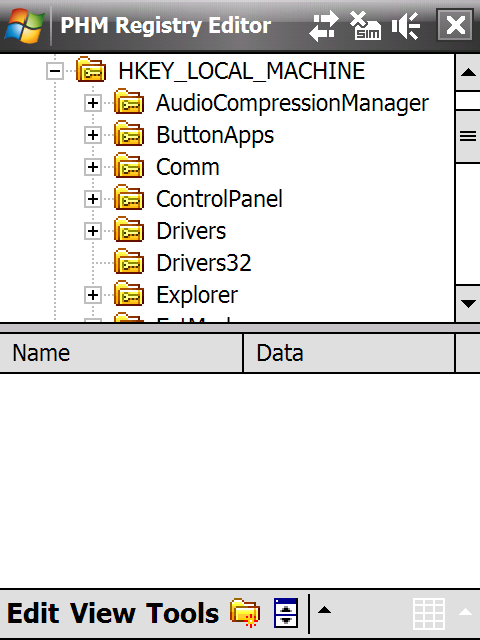Close PHM Registry Editor

pos(455,25)
